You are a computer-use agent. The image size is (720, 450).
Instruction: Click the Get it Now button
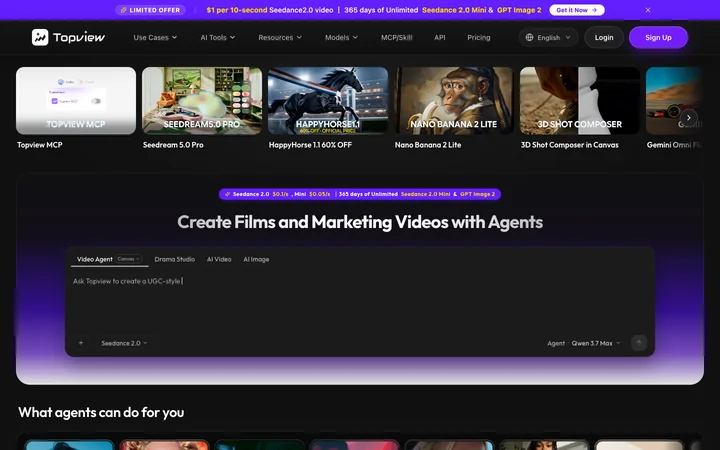[577, 10]
